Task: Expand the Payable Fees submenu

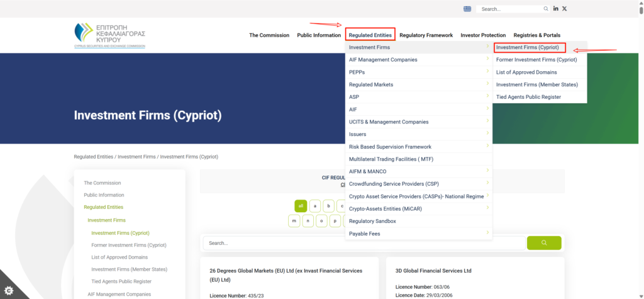Action: click(x=487, y=234)
